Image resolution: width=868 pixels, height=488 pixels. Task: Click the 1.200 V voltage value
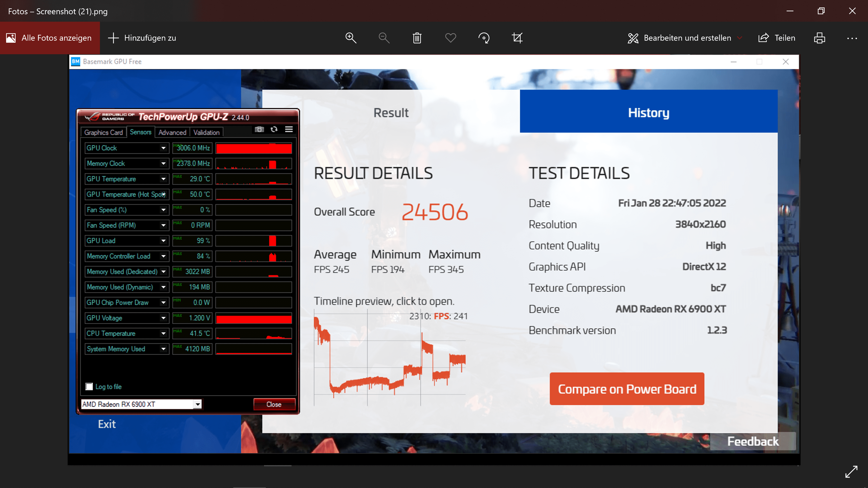pyautogui.click(x=192, y=318)
